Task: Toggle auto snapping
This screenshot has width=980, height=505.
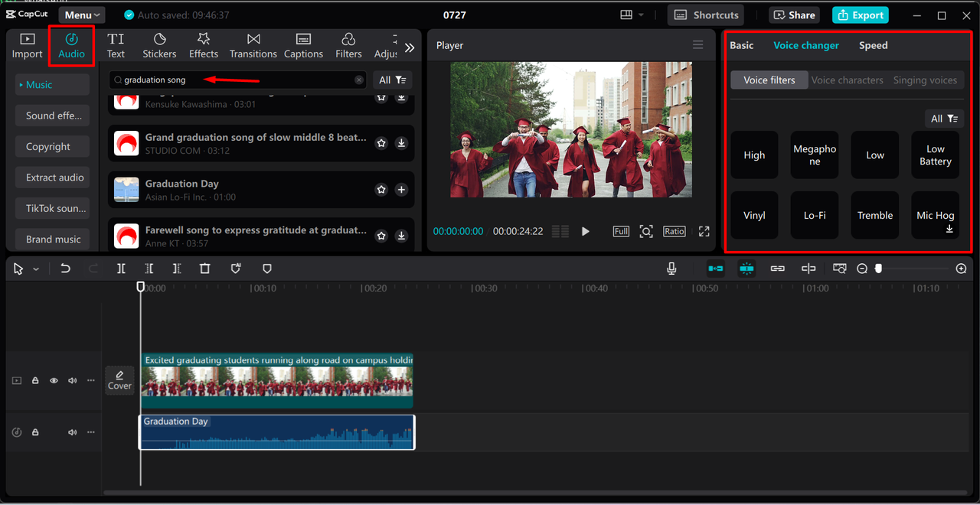Action: [x=746, y=269]
